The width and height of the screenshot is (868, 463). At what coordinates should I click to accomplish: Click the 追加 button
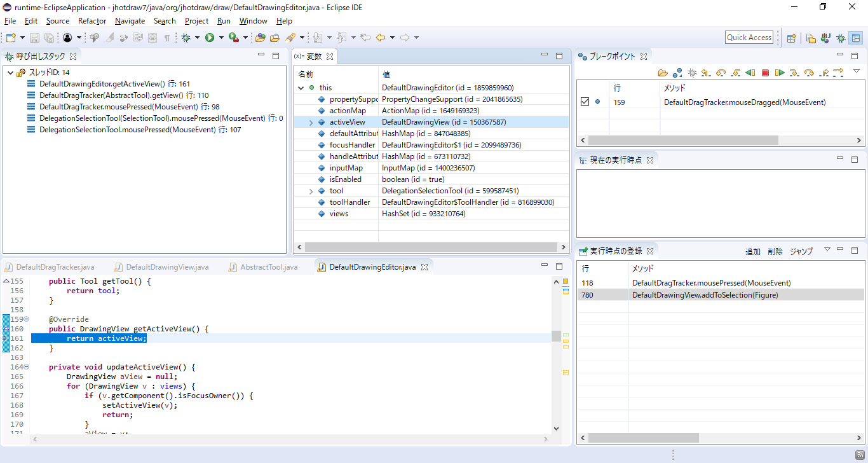[753, 252]
